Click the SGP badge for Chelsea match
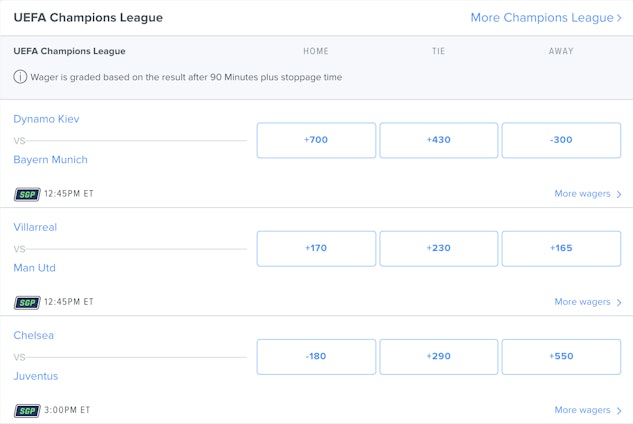The image size is (633, 424). point(27,410)
